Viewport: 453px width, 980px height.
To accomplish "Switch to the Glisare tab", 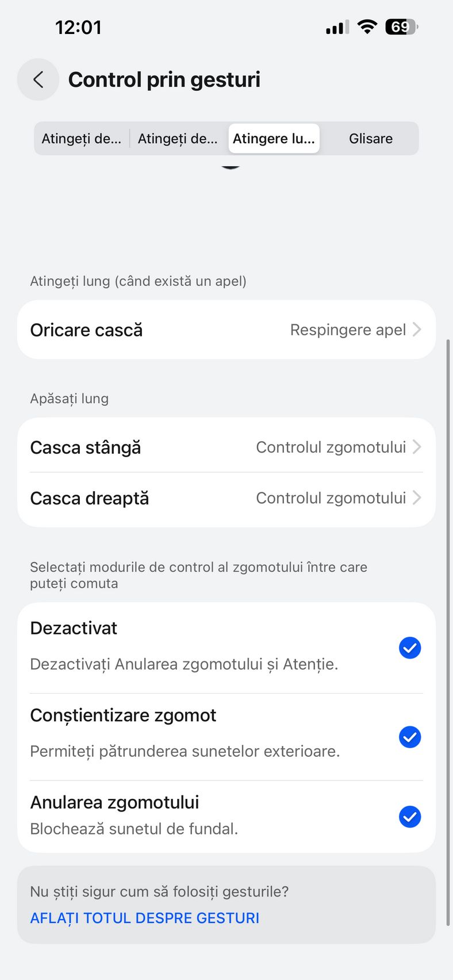I will (x=371, y=139).
